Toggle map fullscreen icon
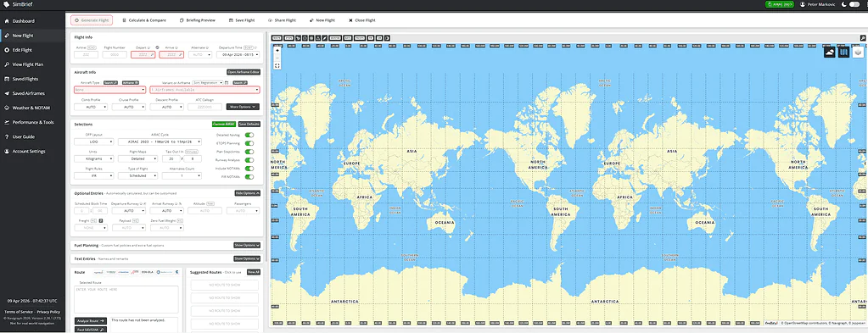Viewport: 868px width, 333px height. coord(277,65)
